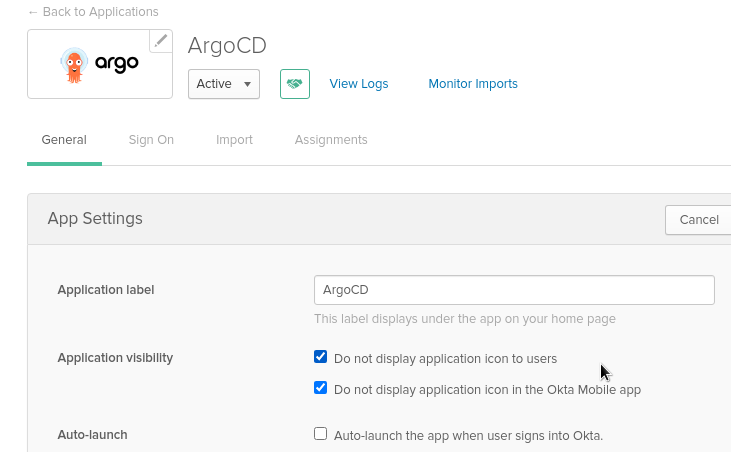Click the pencil edit logo icon
The width and height of the screenshot is (731, 452).
click(x=161, y=41)
